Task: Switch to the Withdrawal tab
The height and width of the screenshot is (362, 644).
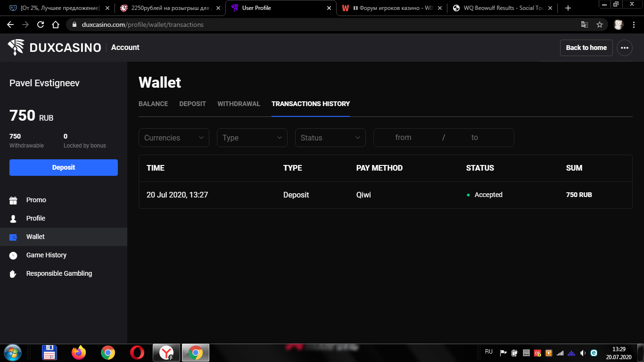Action: click(239, 104)
